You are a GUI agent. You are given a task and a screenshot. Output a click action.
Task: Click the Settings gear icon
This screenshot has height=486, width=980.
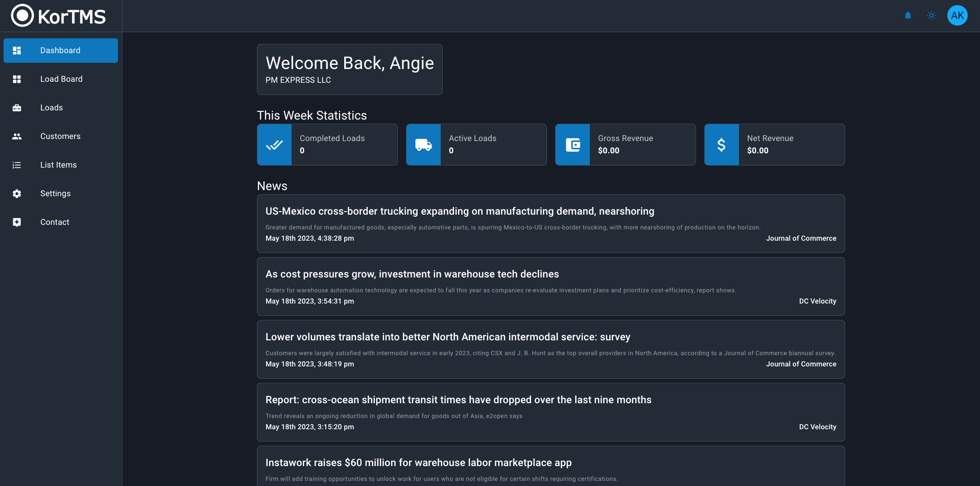point(17,194)
